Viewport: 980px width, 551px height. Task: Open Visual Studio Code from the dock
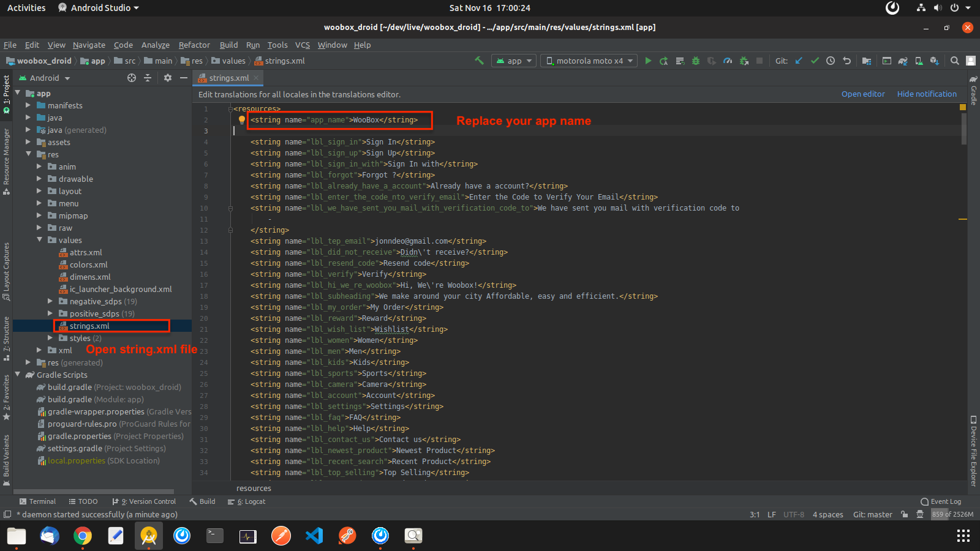314,536
